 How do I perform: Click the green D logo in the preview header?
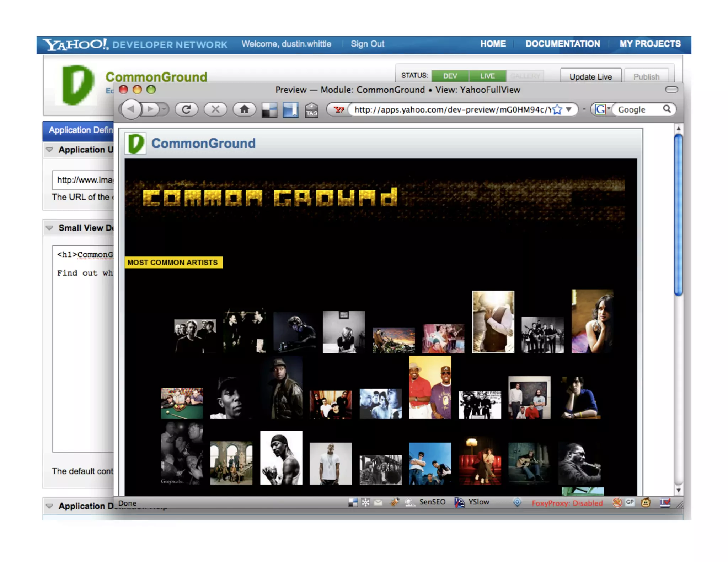(135, 144)
